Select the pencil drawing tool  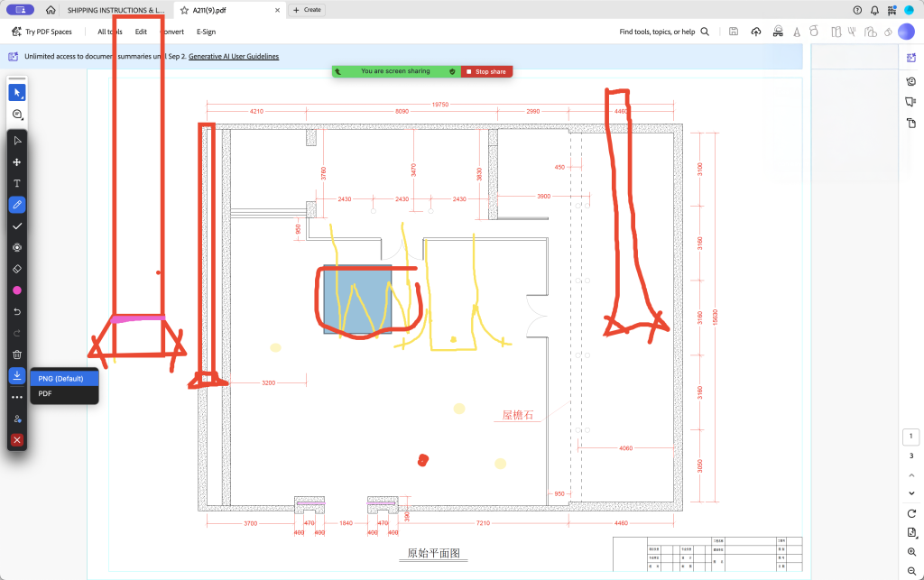click(17, 205)
